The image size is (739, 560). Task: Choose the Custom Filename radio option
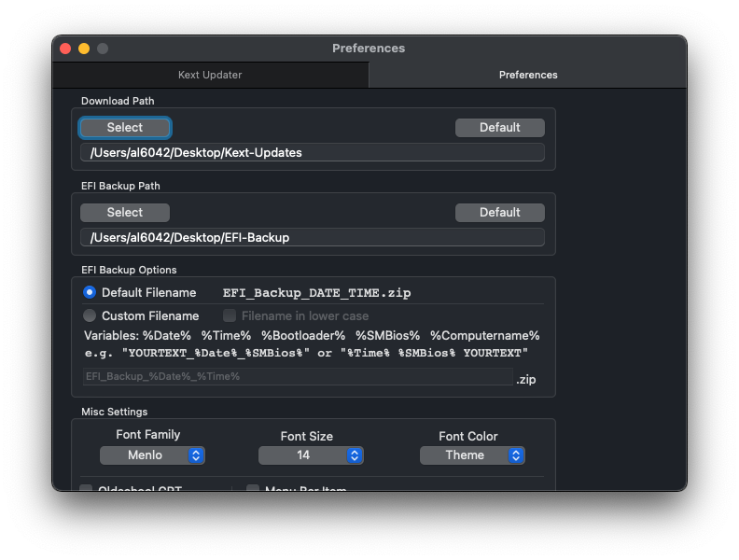click(x=90, y=316)
